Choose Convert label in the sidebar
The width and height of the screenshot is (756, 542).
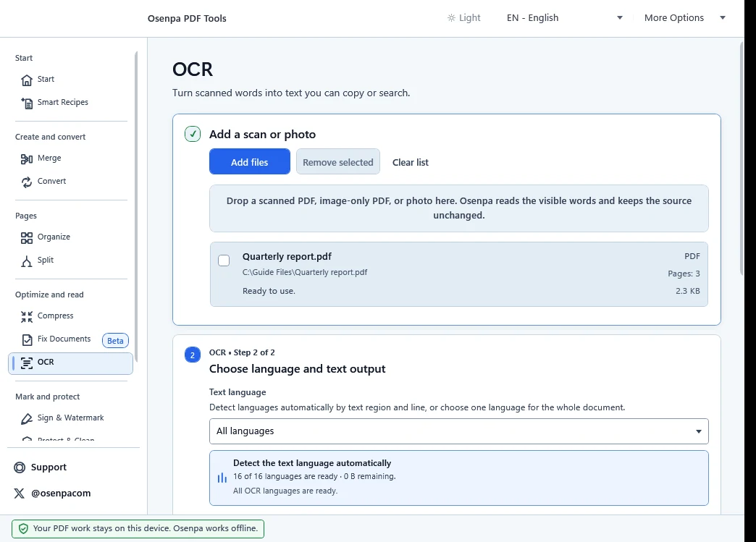point(51,181)
